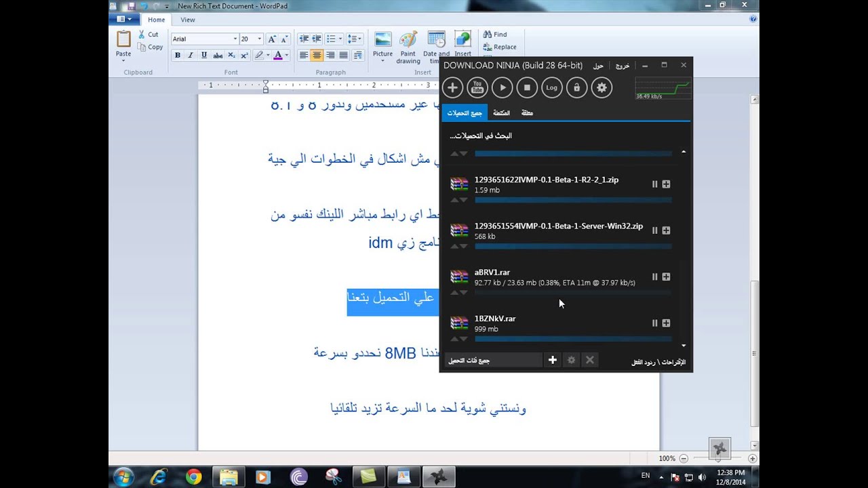Click Copy in WordPad ribbon
The width and height of the screenshot is (868, 488).
point(150,47)
